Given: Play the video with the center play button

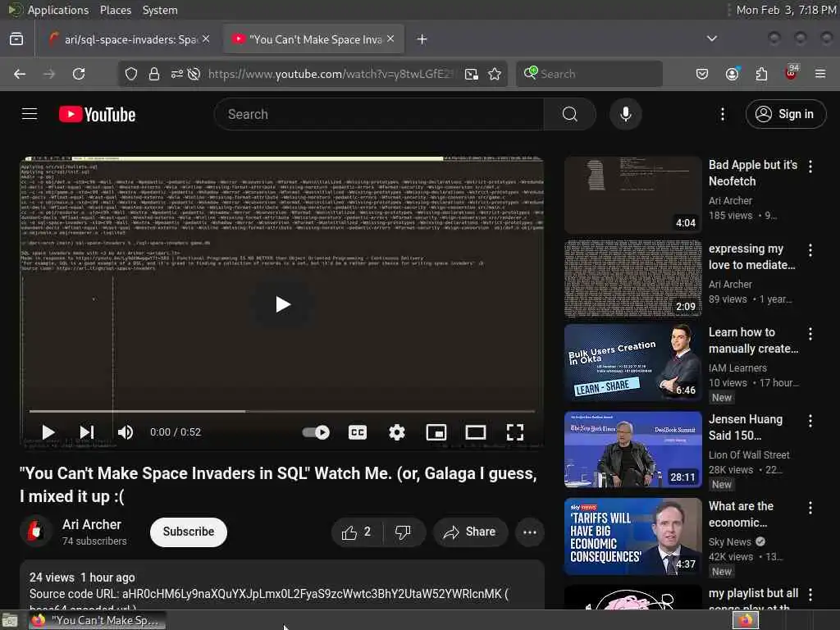Looking at the screenshot, I should [x=282, y=304].
